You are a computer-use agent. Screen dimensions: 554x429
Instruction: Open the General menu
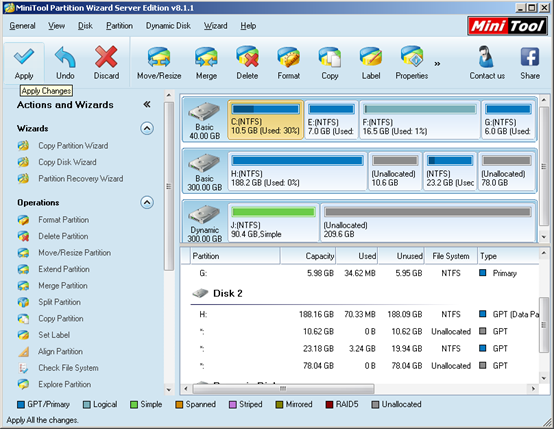pyautogui.click(x=22, y=26)
